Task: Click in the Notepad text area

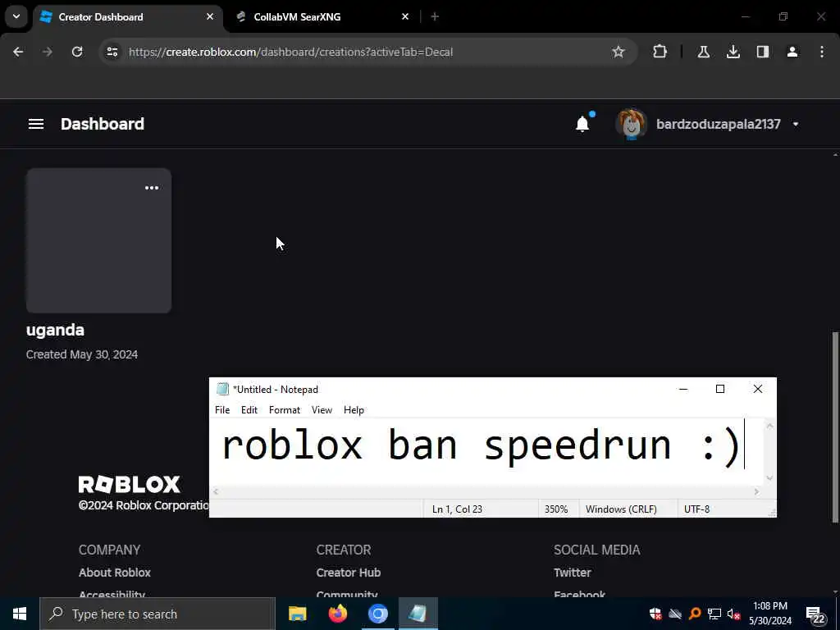Action: click(x=486, y=452)
